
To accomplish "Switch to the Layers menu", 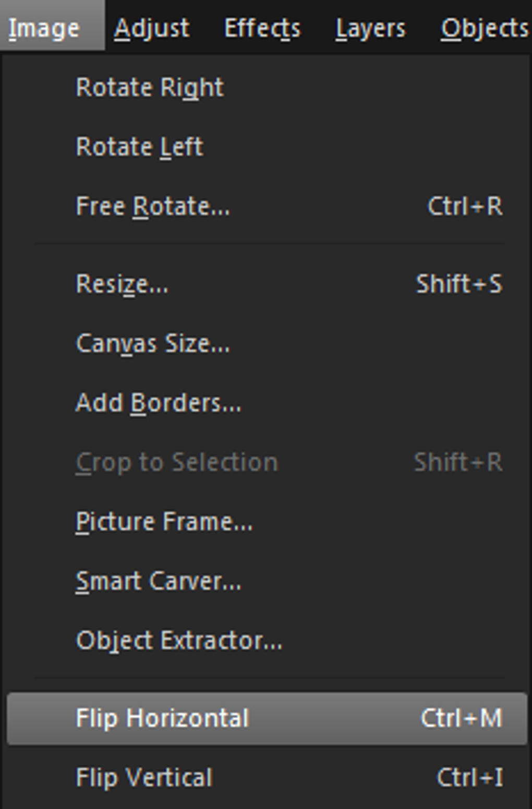I will pyautogui.click(x=370, y=28).
